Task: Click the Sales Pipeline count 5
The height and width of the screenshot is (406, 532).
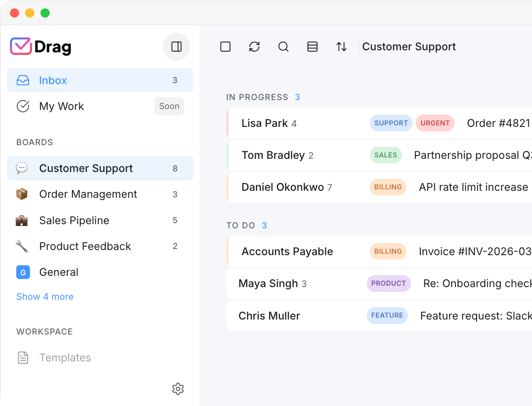Action: point(175,220)
